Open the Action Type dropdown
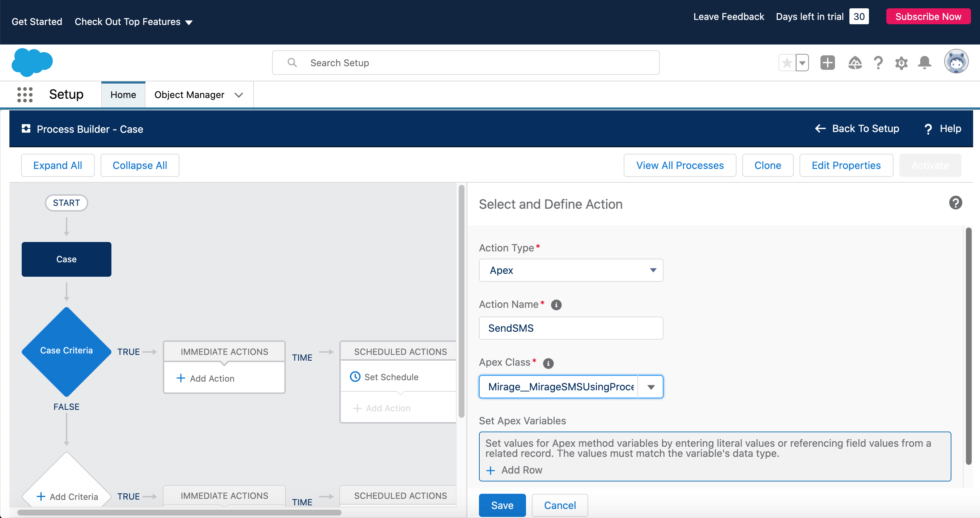 [571, 271]
